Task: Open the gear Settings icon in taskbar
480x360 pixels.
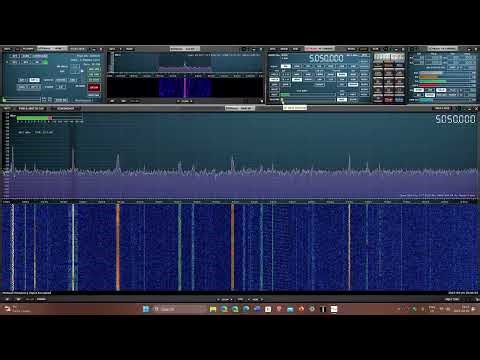Action: (x=312, y=309)
